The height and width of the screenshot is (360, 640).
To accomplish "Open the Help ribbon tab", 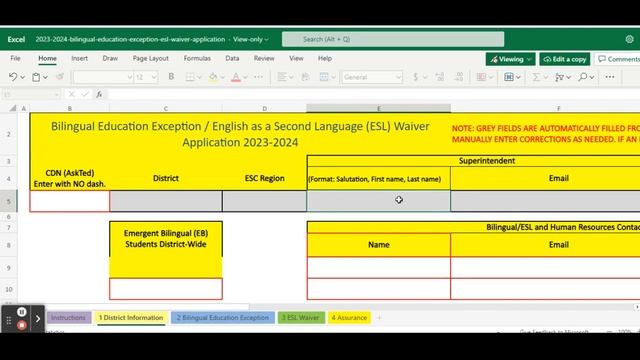I will [x=325, y=58].
